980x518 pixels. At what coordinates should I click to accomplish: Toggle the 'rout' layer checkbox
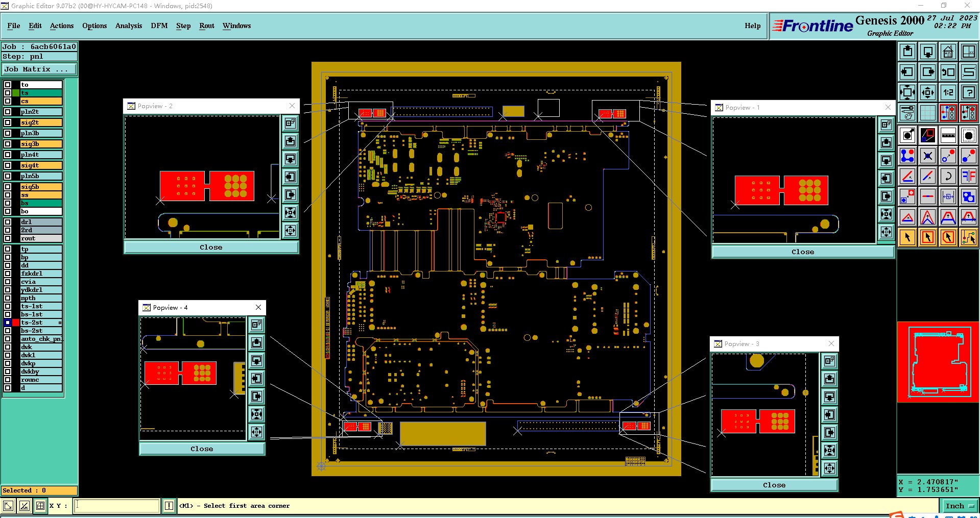point(8,238)
